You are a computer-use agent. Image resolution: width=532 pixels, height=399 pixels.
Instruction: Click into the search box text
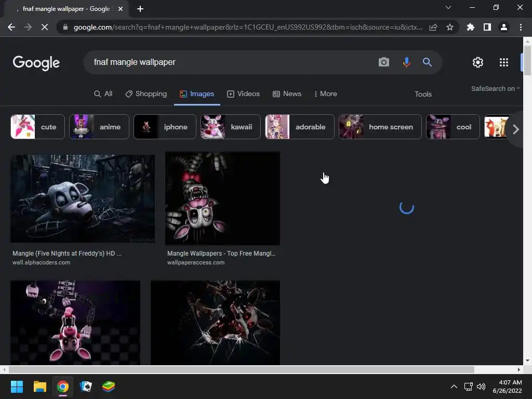coord(135,62)
